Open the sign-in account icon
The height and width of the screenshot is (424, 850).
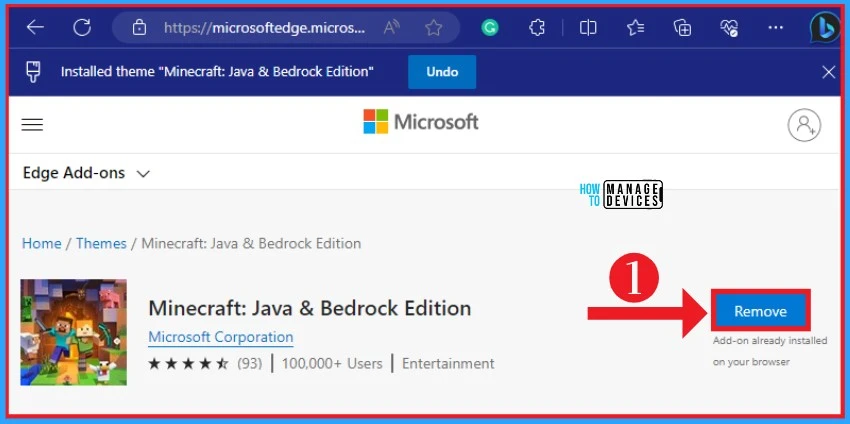[804, 125]
